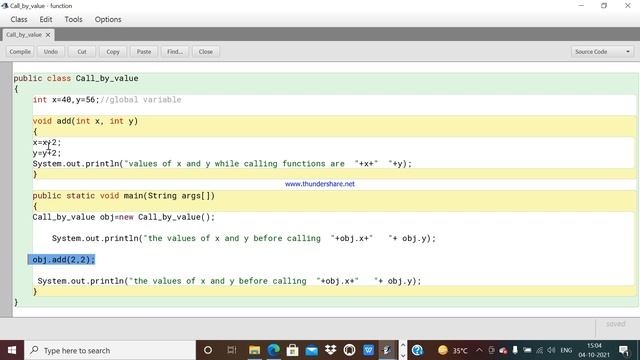Click the line 'y=y+2;'
The width and height of the screenshot is (640, 360).
[x=47, y=153]
